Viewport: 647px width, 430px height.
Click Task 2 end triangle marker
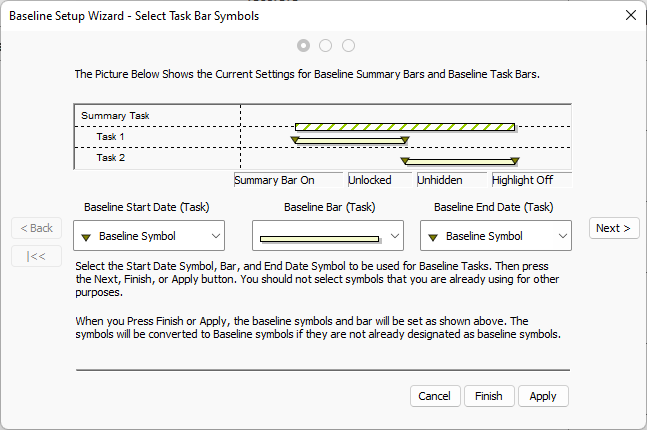click(x=514, y=161)
